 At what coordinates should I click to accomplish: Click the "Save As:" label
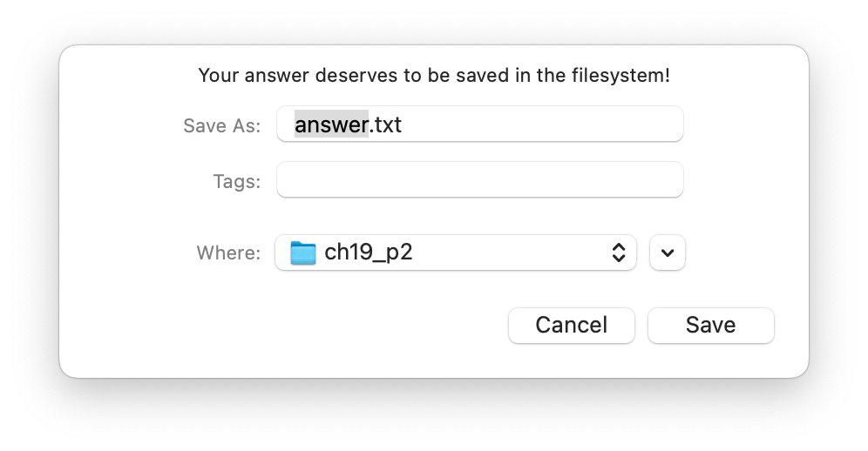[x=222, y=125]
